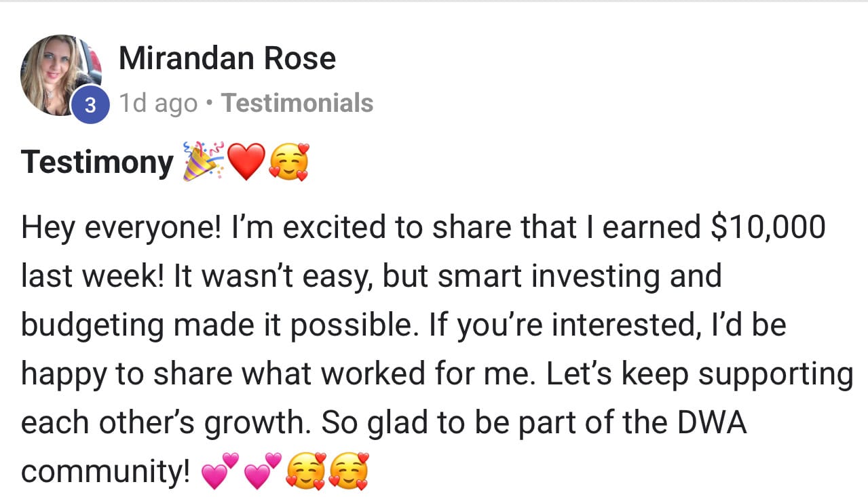The height and width of the screenshot is (497, 868).
Task: Click the last smiling-hearts emoji in post
Action: (x=349, y=471)
